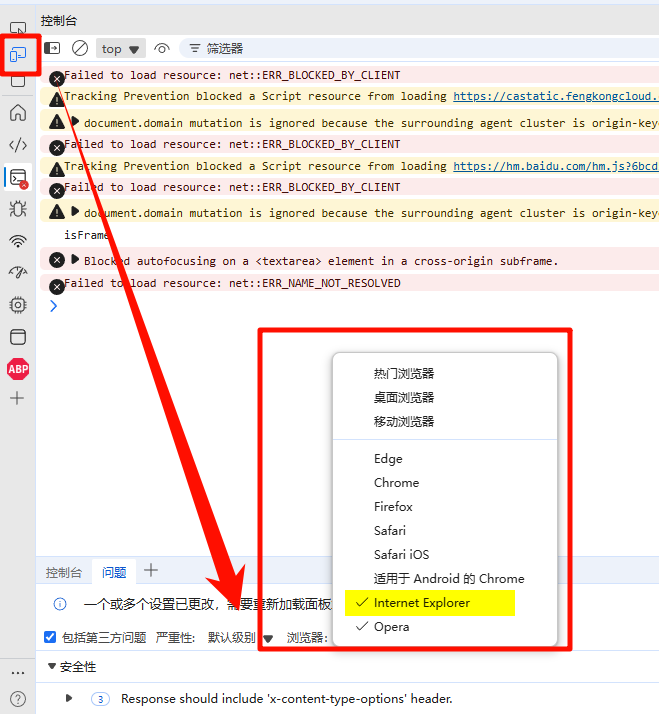The width and height of the screenshot is (659, 714).
Task: Open the castatic.fengkongcloud link
Action: (556, 96)
